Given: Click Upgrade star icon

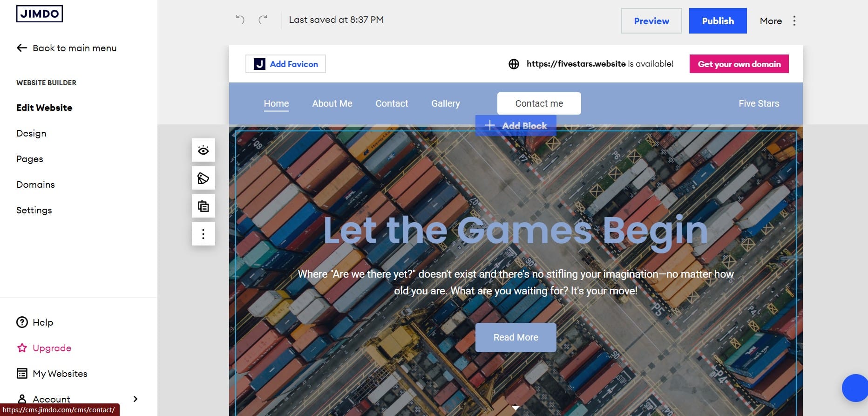Looking at the screenshot, I should tap(22, 348).
